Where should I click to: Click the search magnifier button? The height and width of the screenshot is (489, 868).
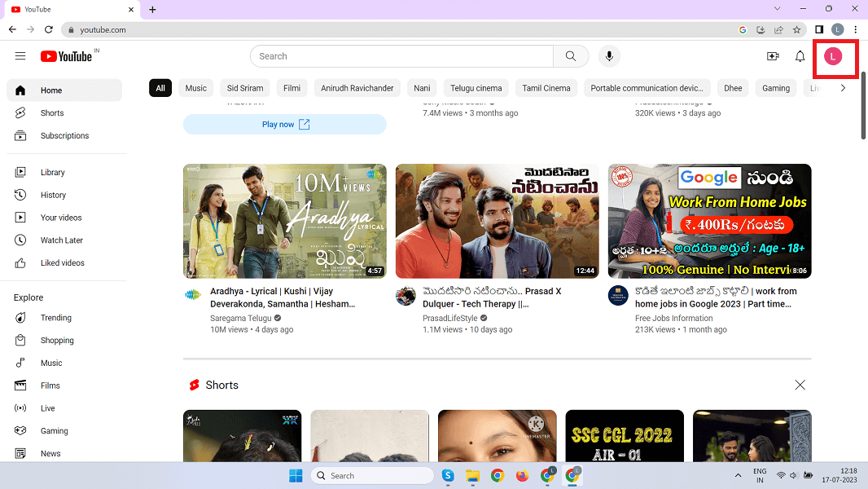coord(570,56)
